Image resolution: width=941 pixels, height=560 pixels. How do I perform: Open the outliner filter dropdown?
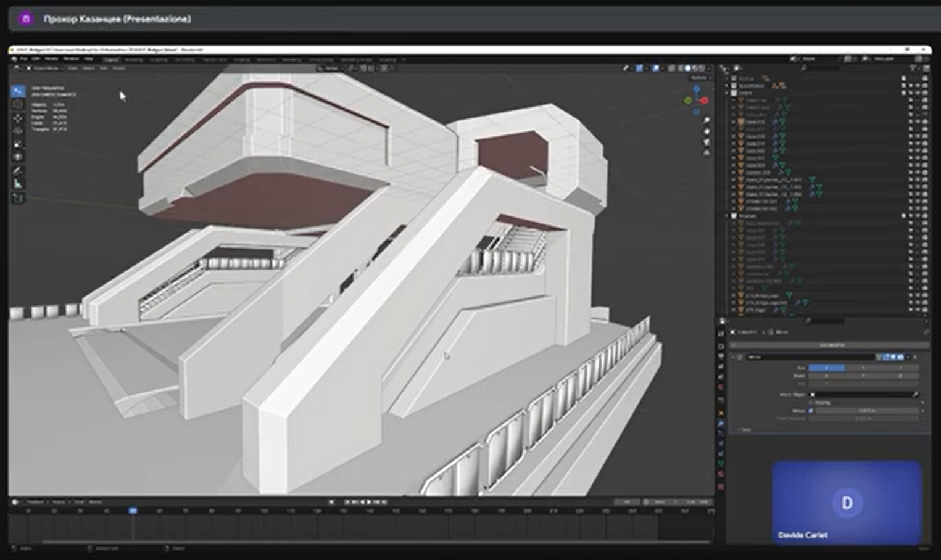tap(914, 68)
